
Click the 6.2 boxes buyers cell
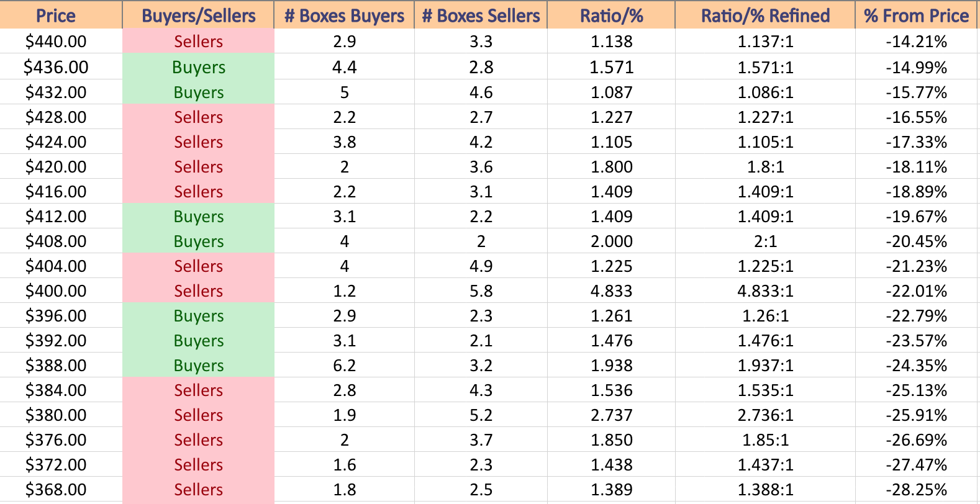pos(344,365)
